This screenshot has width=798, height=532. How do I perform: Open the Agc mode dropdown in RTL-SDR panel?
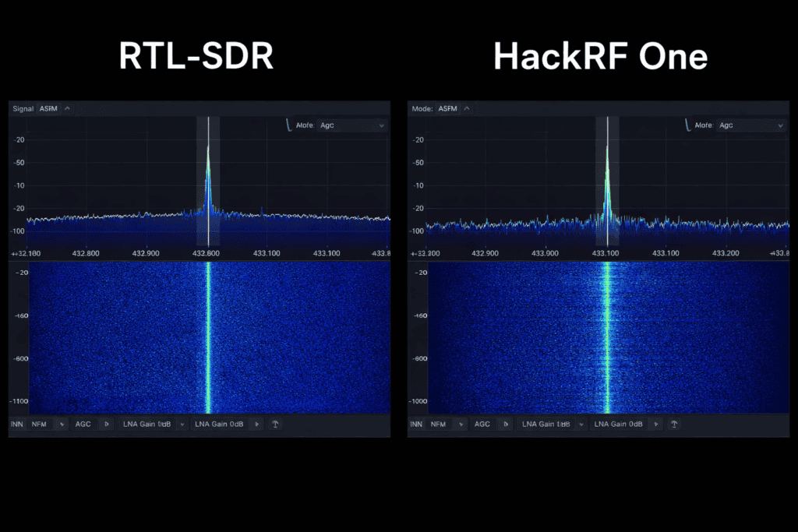[x=351, y=125]
